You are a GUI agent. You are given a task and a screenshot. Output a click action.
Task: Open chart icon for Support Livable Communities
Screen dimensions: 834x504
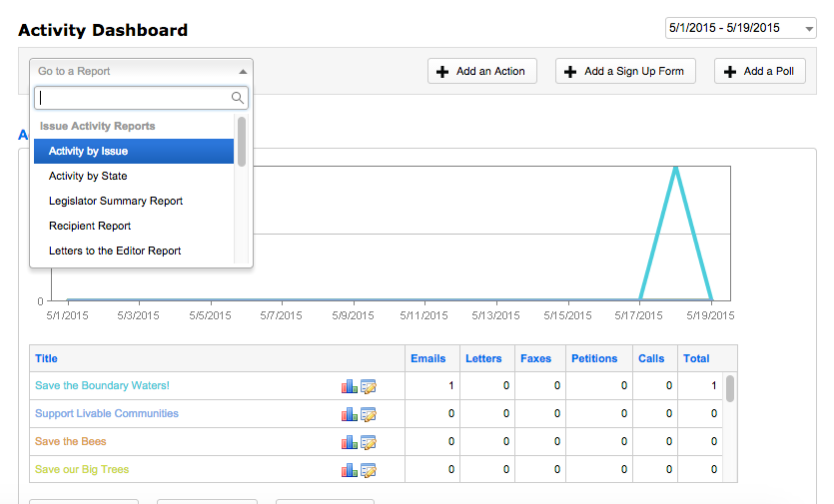point(349,414)
